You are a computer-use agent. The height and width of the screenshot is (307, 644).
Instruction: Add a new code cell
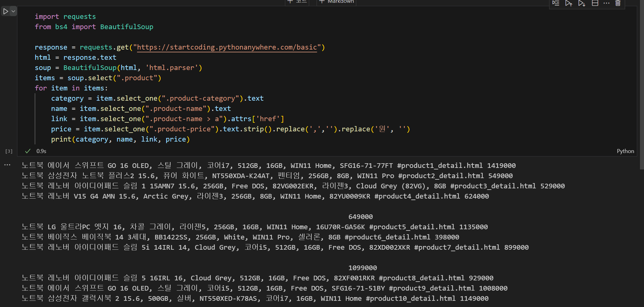click(x=297, y=2)
